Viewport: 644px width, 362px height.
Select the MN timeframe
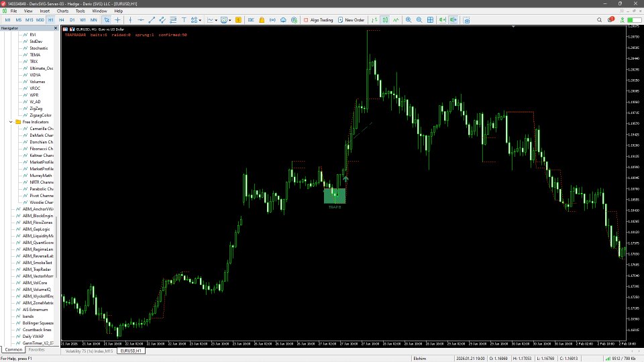tap(94, 19)
